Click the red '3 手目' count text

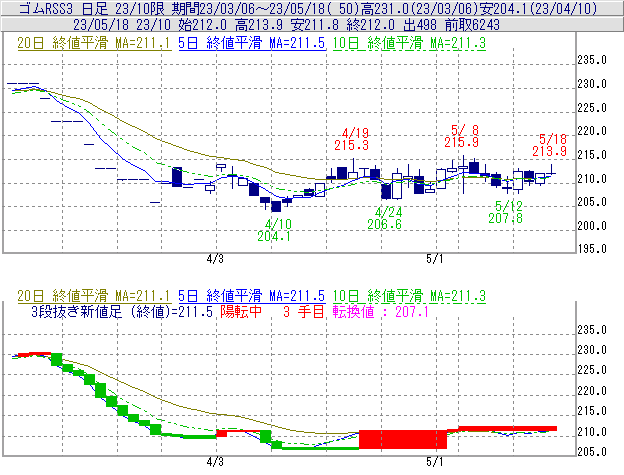coord(304,311)
